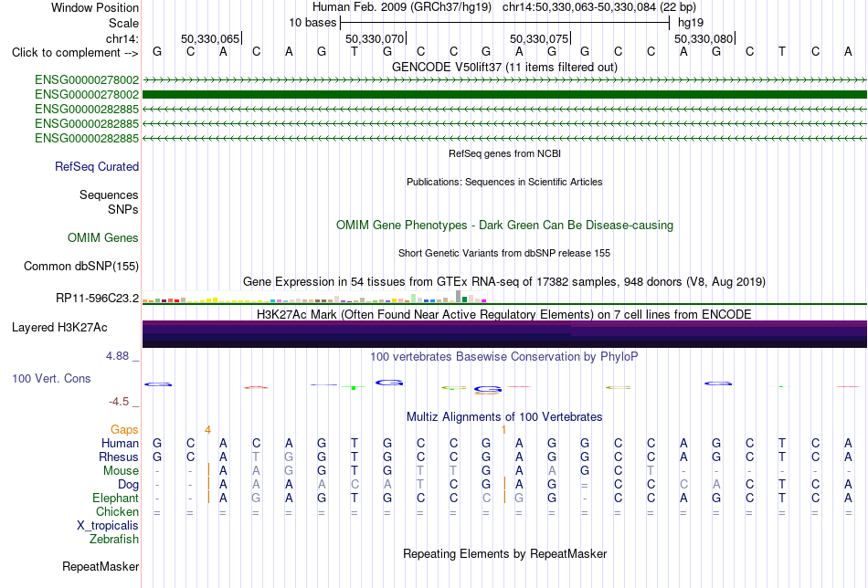868x588 pixels.
Task: Click the orange gap count 4
Action: [207, 430]
